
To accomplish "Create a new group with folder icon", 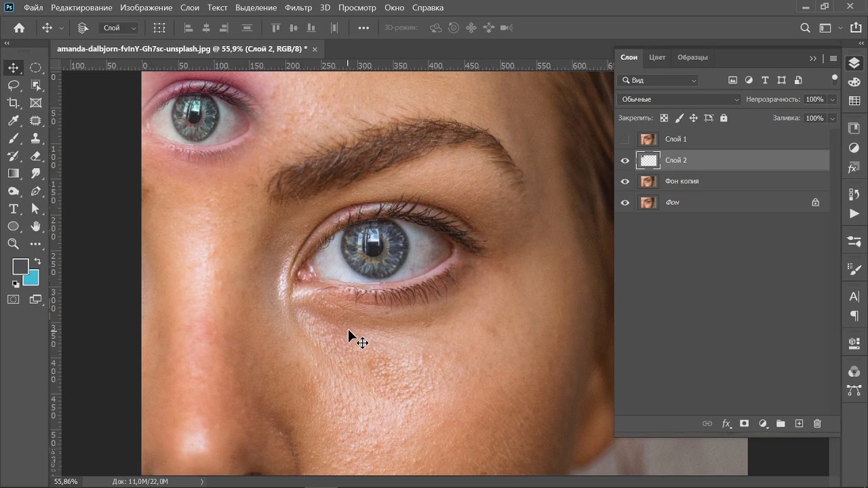I will coord(781,424).
